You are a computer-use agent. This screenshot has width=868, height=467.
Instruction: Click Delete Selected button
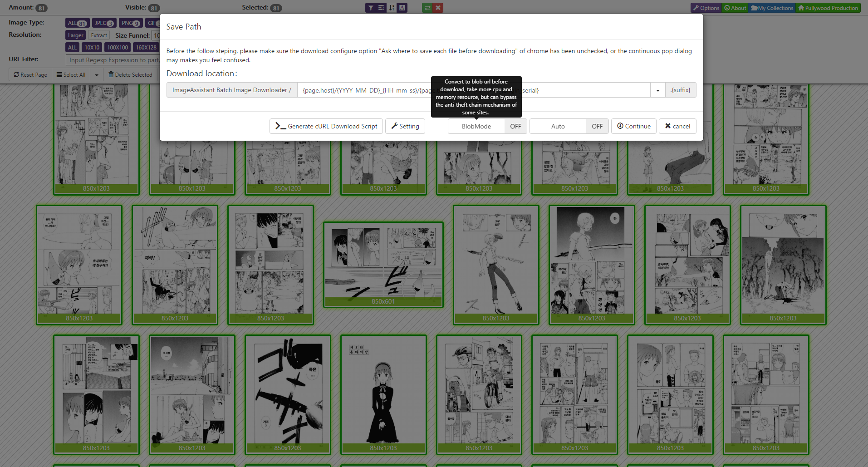pos(131,74)
